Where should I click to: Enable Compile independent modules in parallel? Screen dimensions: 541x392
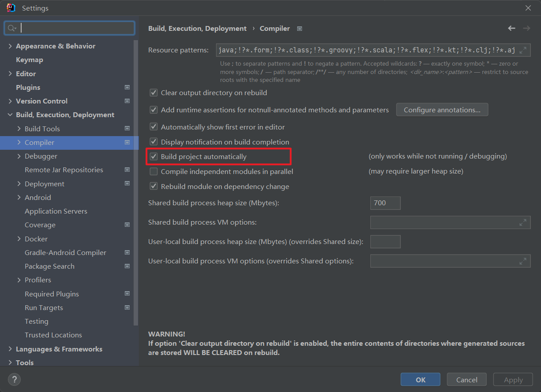[154, 171]
